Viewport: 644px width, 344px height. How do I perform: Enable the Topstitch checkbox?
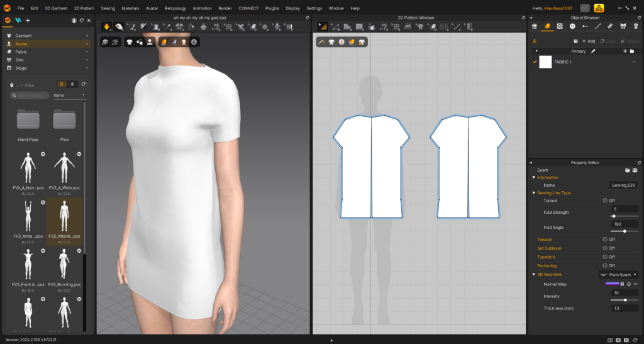pos(605,257)
